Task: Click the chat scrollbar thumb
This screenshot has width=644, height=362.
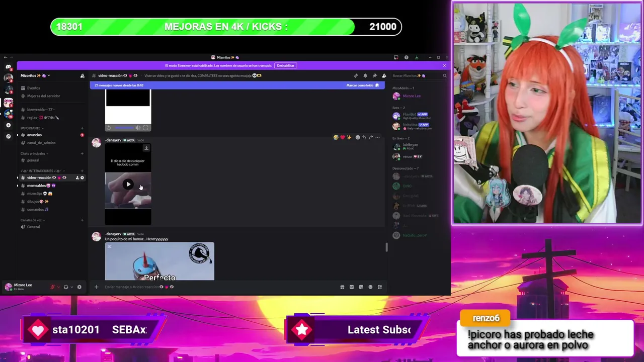Action: (x=386, y=247)
